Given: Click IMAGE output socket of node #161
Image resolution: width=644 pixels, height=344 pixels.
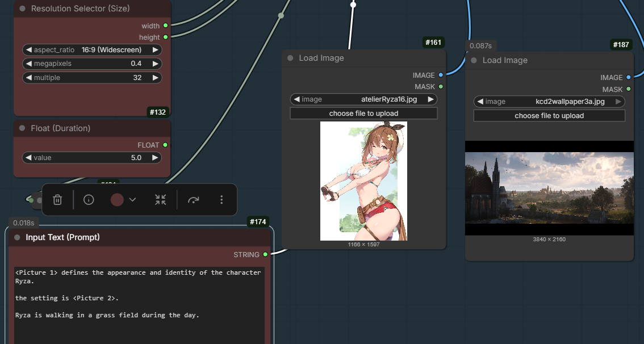Looking at the screenshot, I should click(x=441, y=75).
